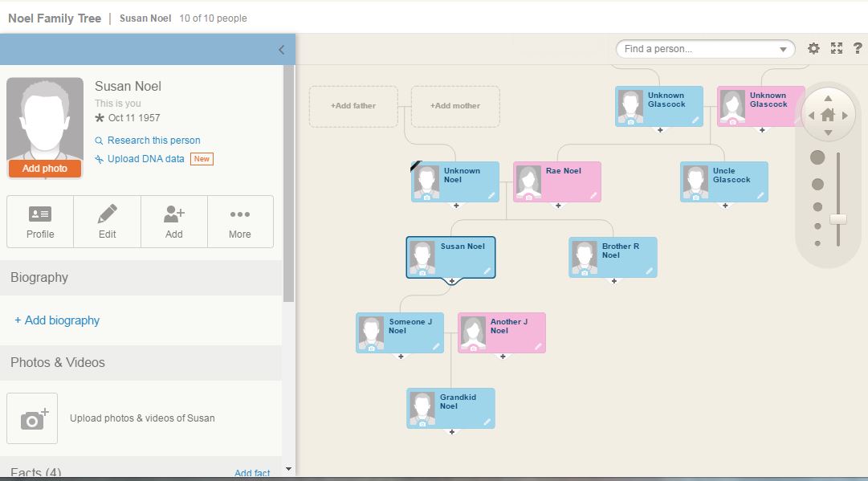The width and height of the screenshot is (868, 481).
Task: Click Research this person link
Action: (x=153, y=141)
